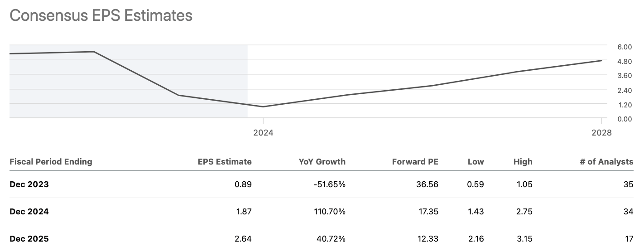Screen dimensions: 644x252
Task: Click the High column header
Action: pyautogui.click(x=523, y=162)
